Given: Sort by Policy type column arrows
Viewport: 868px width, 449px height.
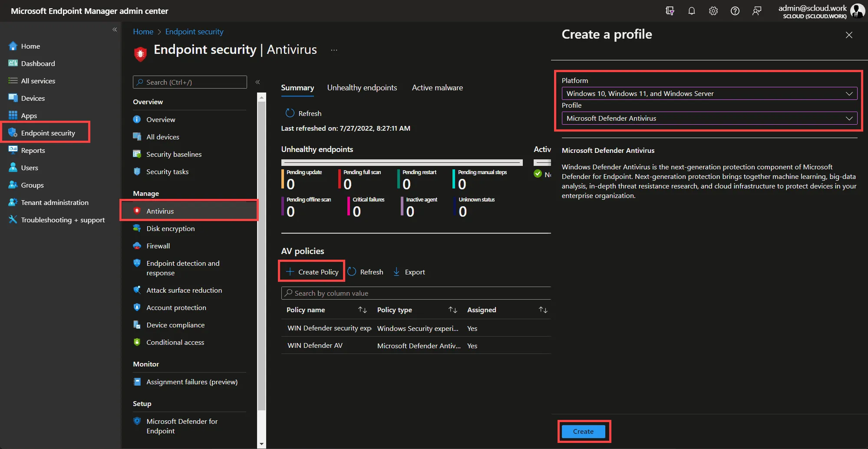Looking at the screenshot, I should pos(453,310).
